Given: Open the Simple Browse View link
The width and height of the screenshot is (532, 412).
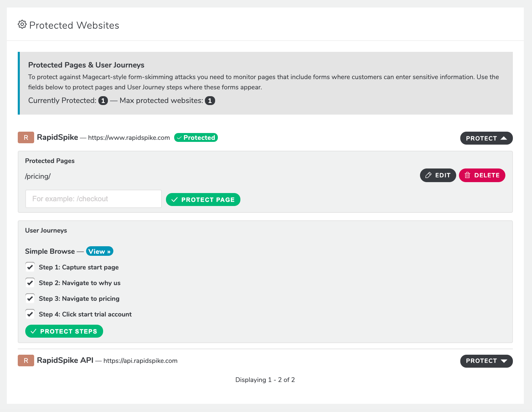Looking at the screenshot, I should [x=99, y=251].
